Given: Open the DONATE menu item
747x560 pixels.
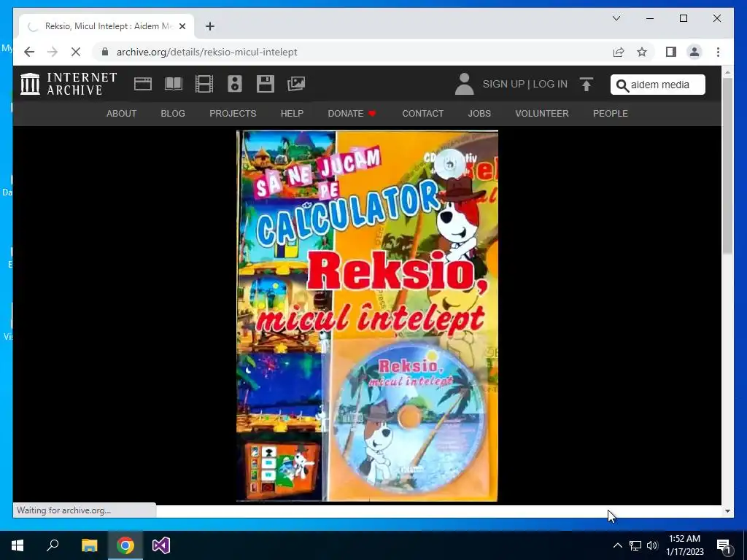Looking at the screenshot, I should point(352,113).
